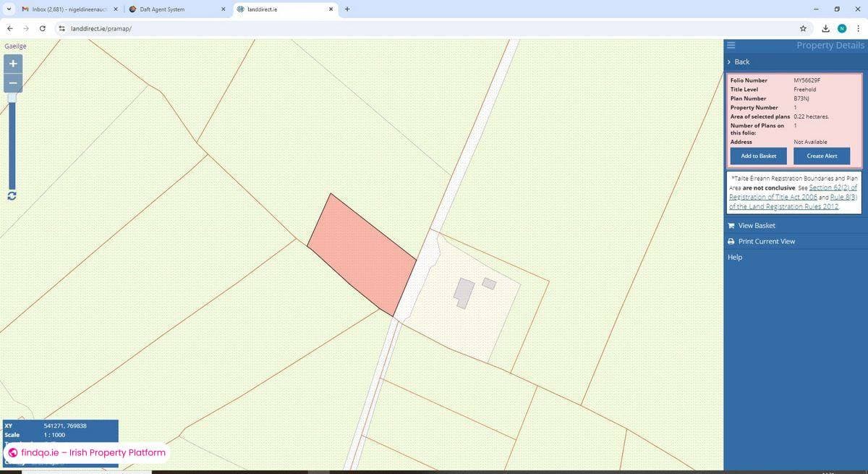868x474 pixels.
Task: Bookmark the page with the star icon
Action: point(803,28)
